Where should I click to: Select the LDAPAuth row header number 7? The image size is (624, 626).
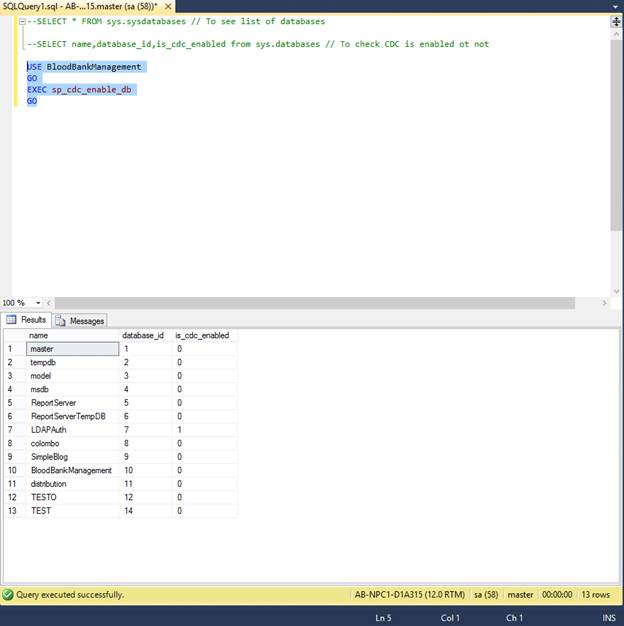(x=11, y=429)
